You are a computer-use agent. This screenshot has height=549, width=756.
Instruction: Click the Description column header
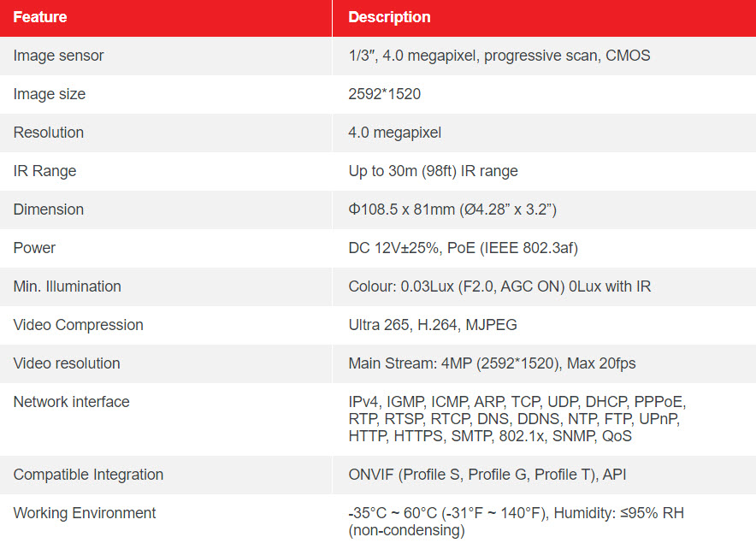tap(389, 17)
